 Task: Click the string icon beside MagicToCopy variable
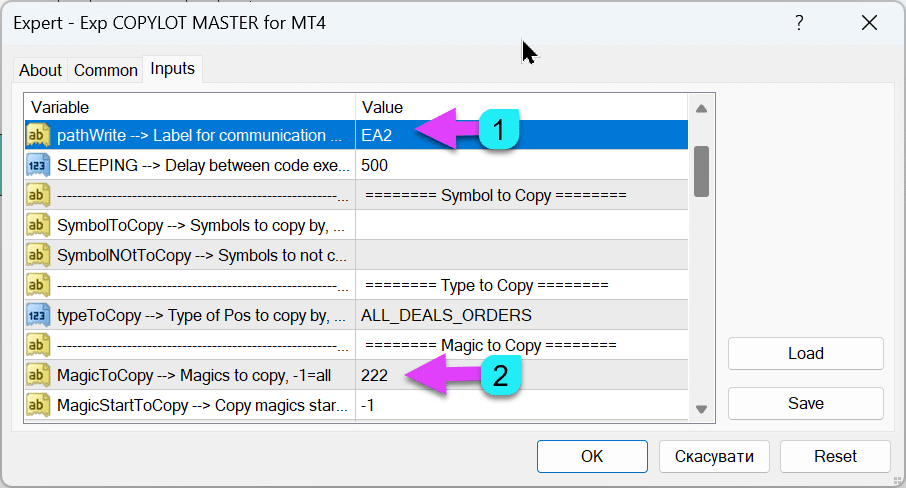[39, 375]
